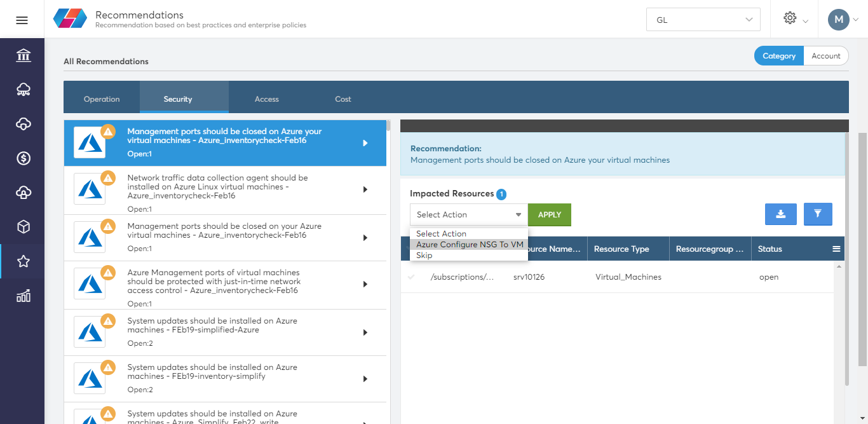
Task: Select the srv10126 row checkmark
Action: coord(411,277)
